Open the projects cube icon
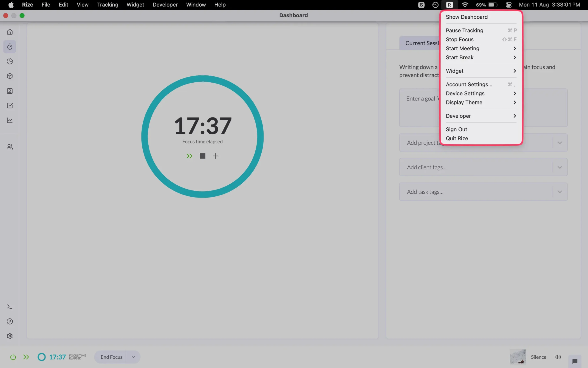 [10, 76]
